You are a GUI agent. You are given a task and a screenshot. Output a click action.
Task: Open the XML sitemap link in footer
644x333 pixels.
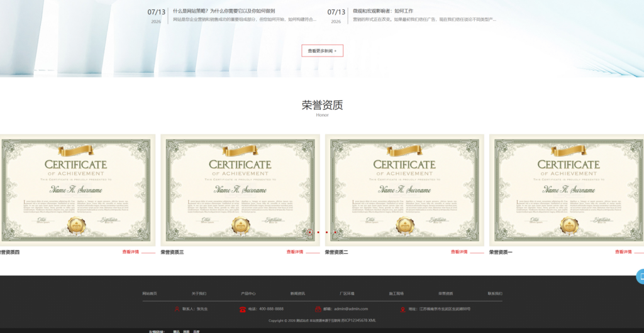tap(372, 320)
